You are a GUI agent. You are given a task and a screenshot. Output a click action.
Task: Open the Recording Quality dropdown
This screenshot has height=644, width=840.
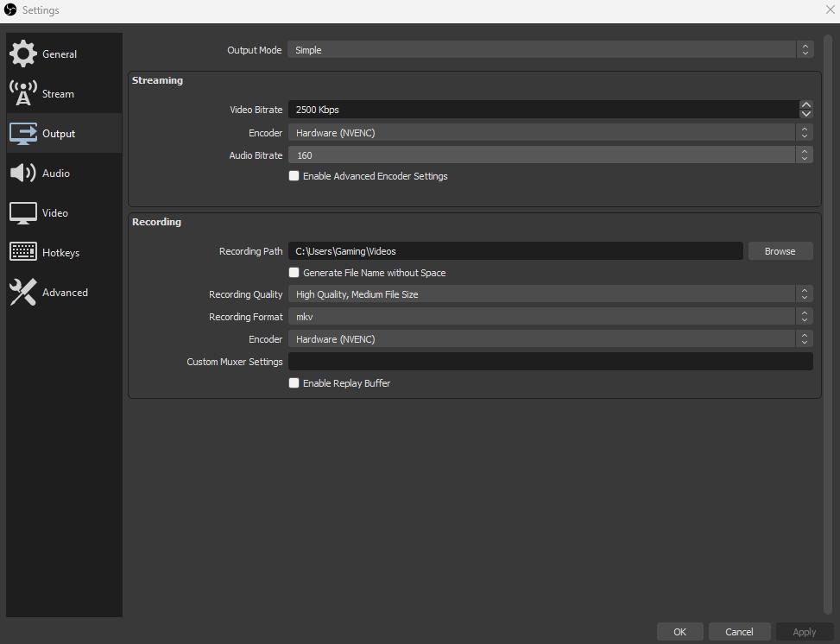tap(551, 294)
